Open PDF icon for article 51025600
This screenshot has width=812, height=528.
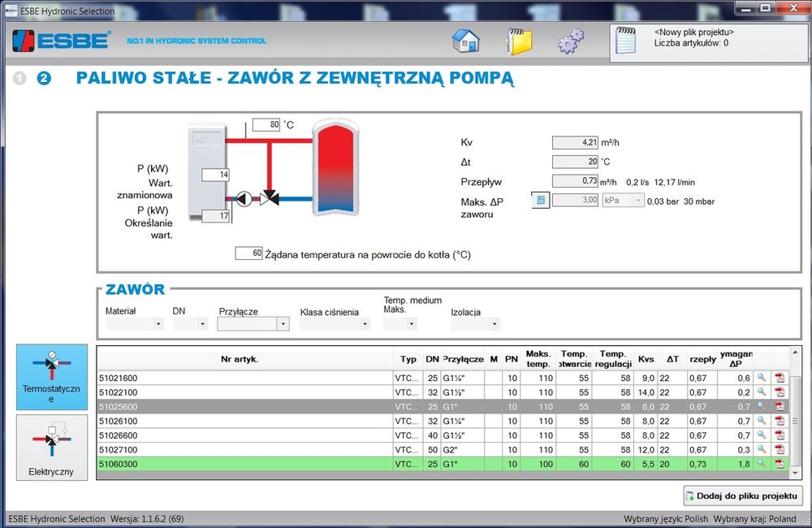coord(780,406)
